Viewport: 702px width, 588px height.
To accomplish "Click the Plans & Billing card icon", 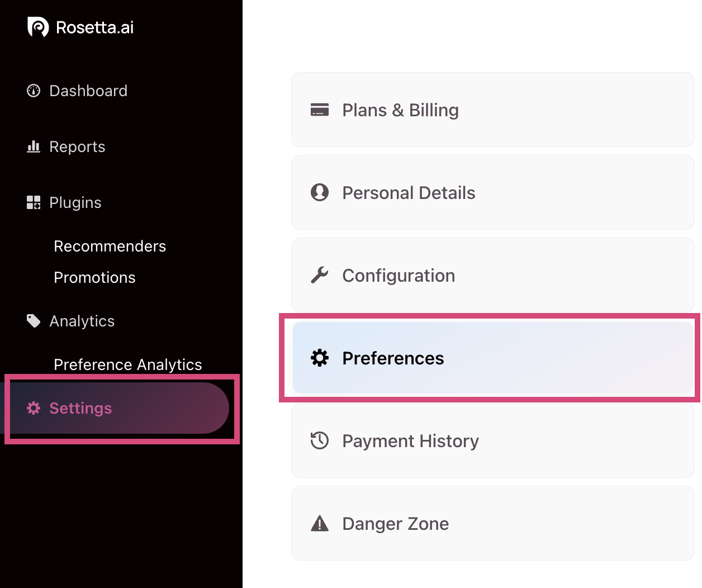I will click(x=320, y=110).
